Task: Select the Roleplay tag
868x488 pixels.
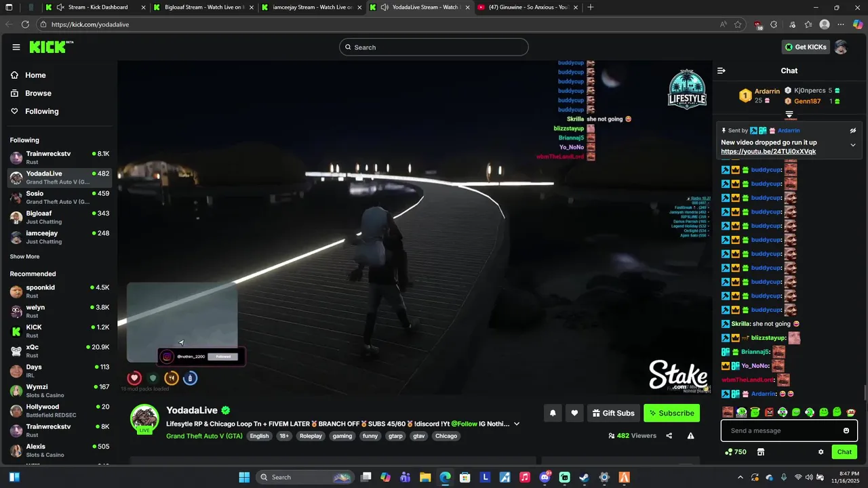Action: pyautogui.click(x=311, y=436)
